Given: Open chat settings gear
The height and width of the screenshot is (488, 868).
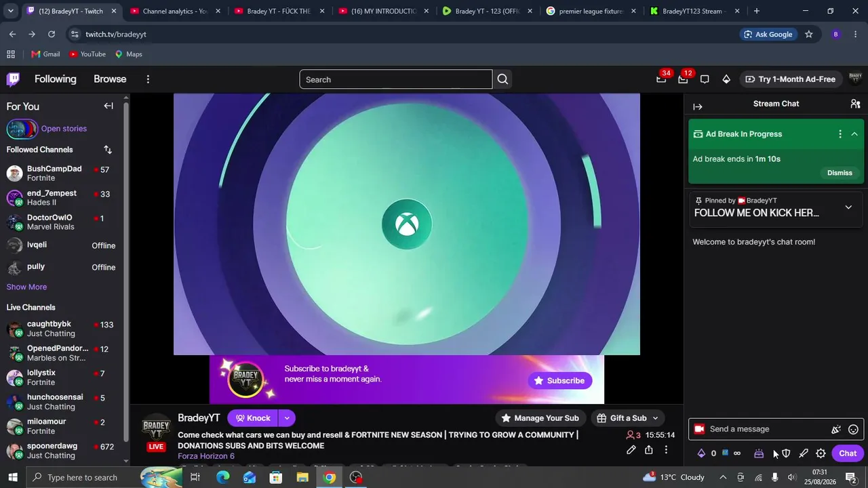Looking at the screenshot, I should pyautogui.click(x=821, y=453).
